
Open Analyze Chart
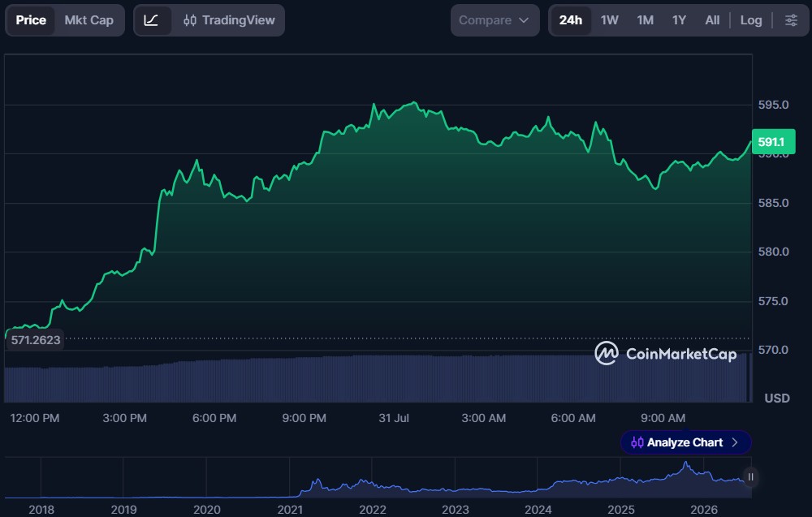pos(685,442)
